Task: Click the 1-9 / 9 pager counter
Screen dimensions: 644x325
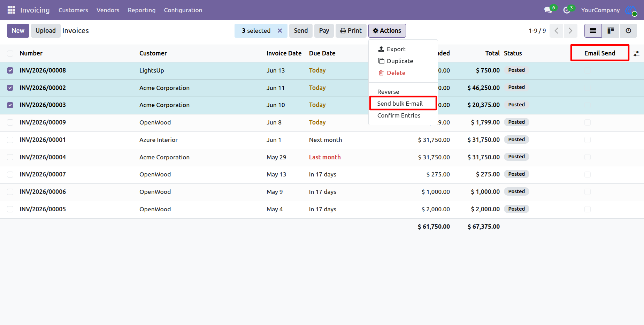Action: point(537,31)
